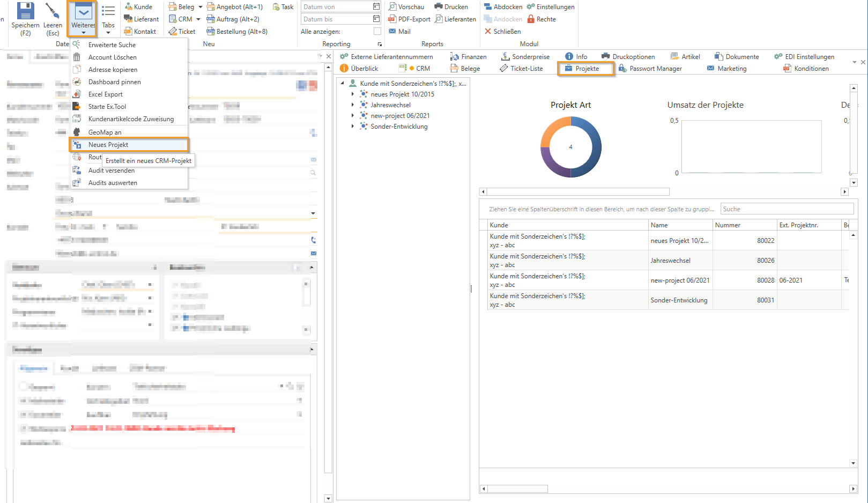The image size is (868, 503).
Task: Open the Passwort Manager icon
Action: click(622, 69)
